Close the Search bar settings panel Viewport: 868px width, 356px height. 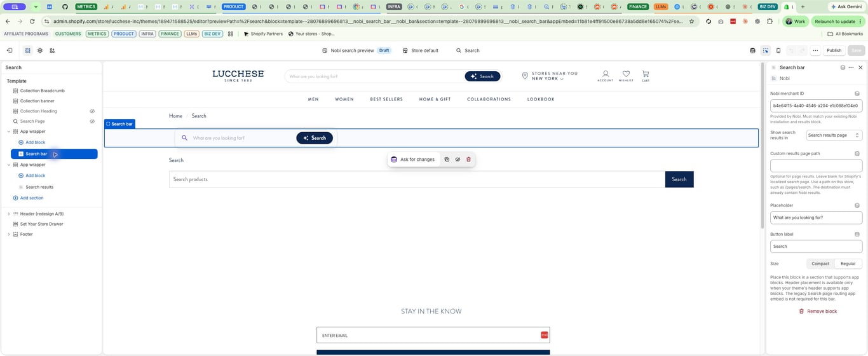[860, 67]
